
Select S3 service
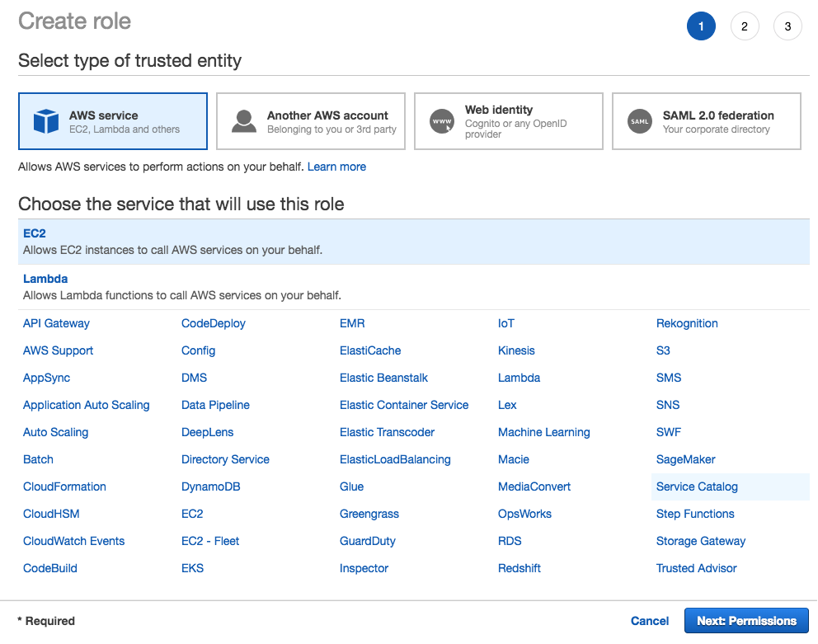663,350
